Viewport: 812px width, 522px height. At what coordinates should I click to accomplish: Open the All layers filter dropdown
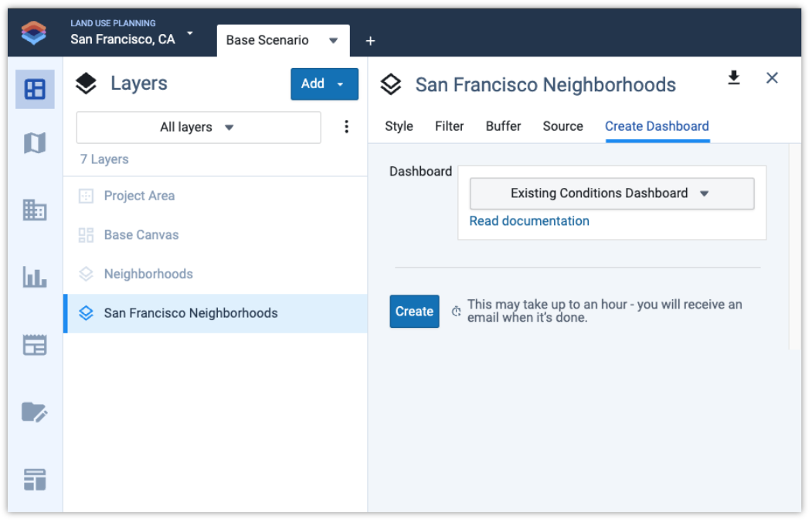(x=199, y=128)
